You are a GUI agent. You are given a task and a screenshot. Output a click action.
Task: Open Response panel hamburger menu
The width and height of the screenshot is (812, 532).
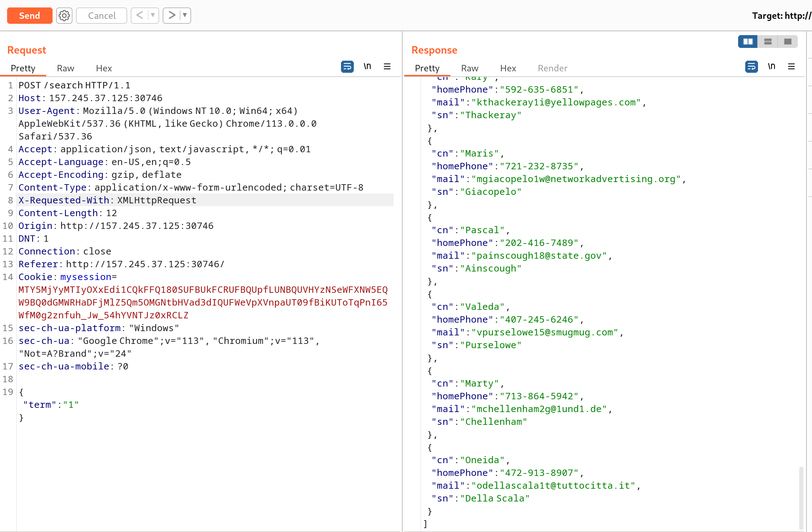[791, 66]
